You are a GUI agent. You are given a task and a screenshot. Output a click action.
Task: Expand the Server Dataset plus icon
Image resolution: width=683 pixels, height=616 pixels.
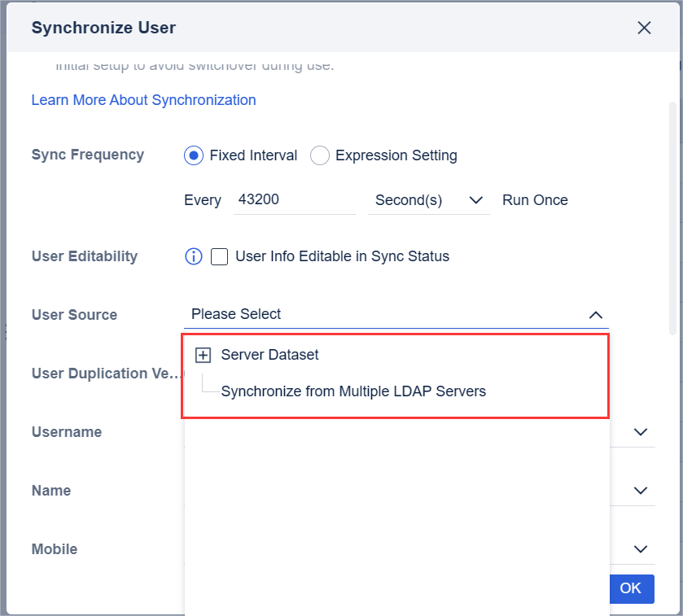[x=204, y=356]
